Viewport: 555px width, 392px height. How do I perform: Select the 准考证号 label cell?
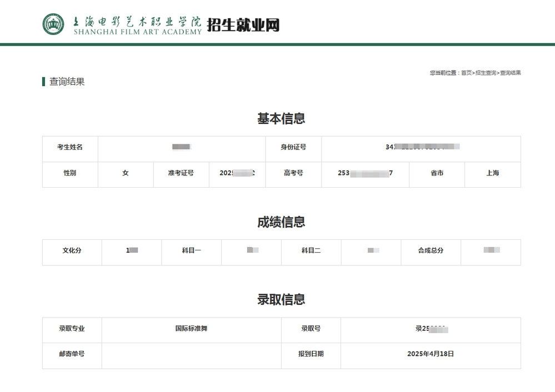tap(181, 173)
